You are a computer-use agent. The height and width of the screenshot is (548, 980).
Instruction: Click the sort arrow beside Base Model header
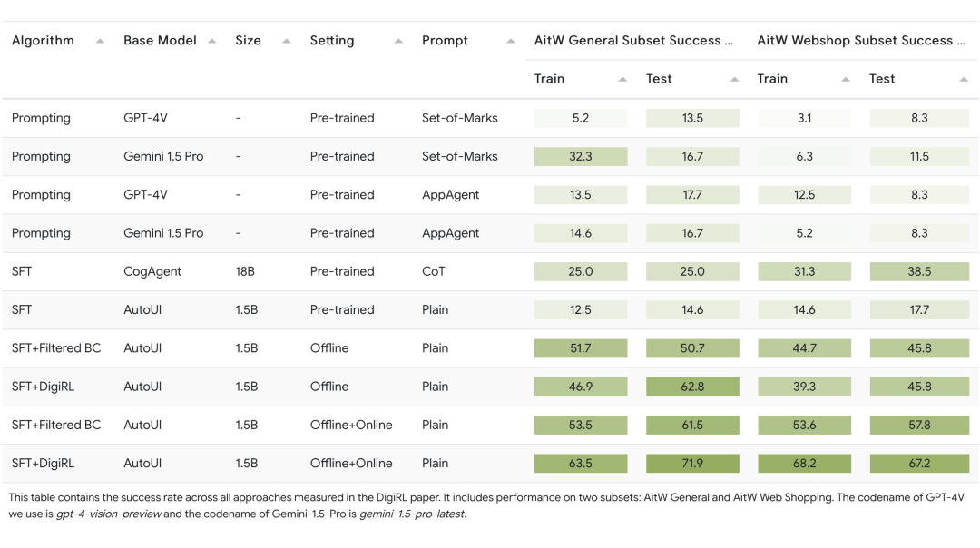pyautogui.click(x=211, y=41)
